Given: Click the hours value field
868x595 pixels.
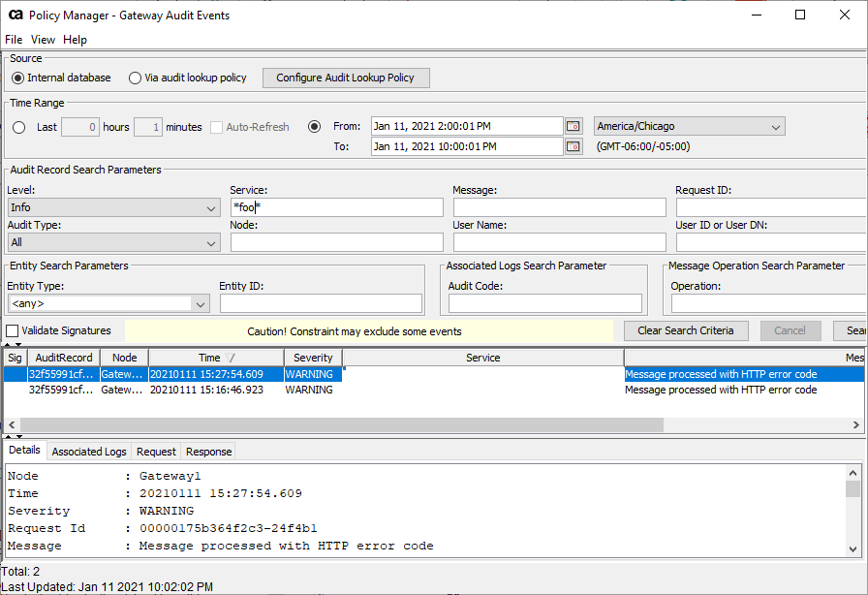Looking at the screenshot, I should (x=80, y=127).
